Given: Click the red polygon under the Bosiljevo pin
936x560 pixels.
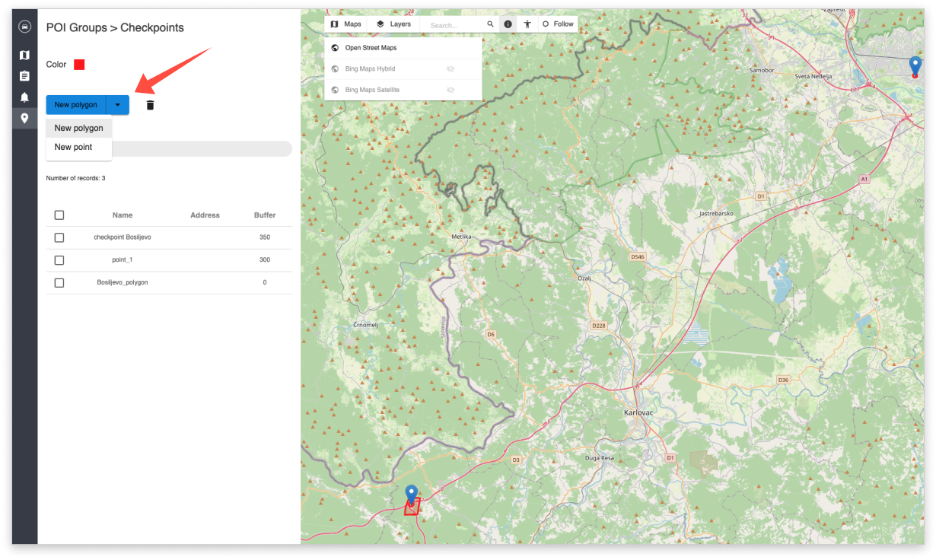Looking at the screenshot, I should (x=412, y=508).
